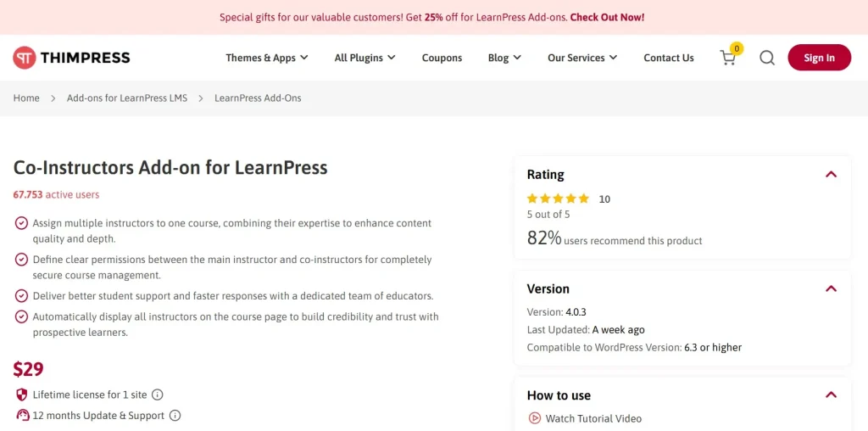Viewport: 868px width, 431px height.
Task: Click the Check Out Now! promo link
Action: click(607, 17)
